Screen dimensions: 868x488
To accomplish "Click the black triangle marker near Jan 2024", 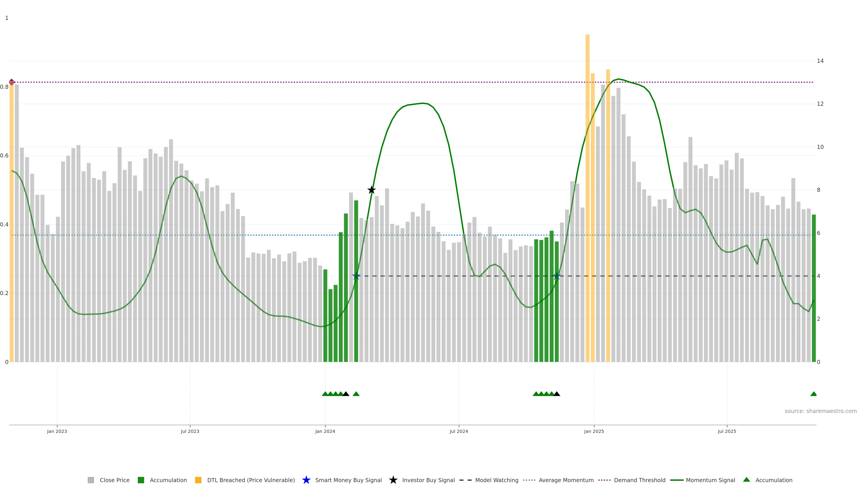I will pos(346,394).
